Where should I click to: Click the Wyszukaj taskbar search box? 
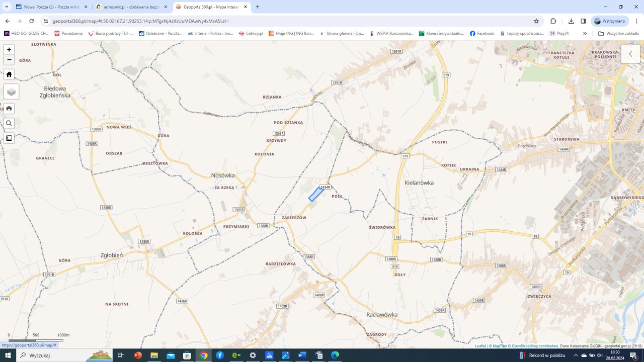tap(64, 355)
